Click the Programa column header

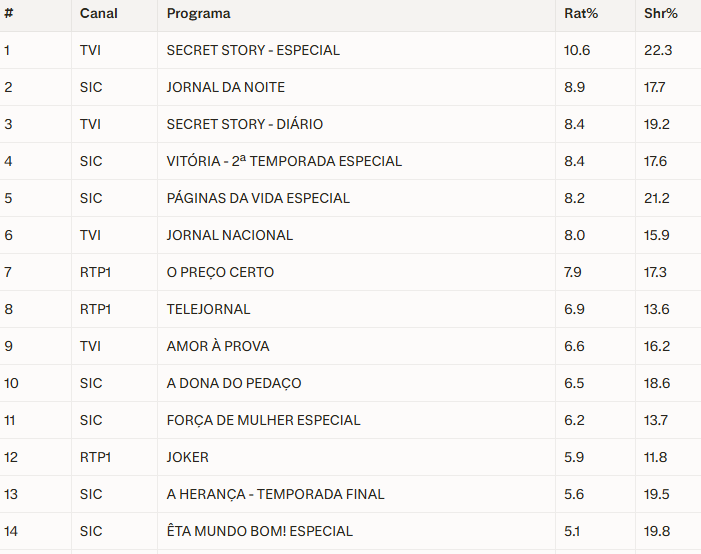point(198,14)
